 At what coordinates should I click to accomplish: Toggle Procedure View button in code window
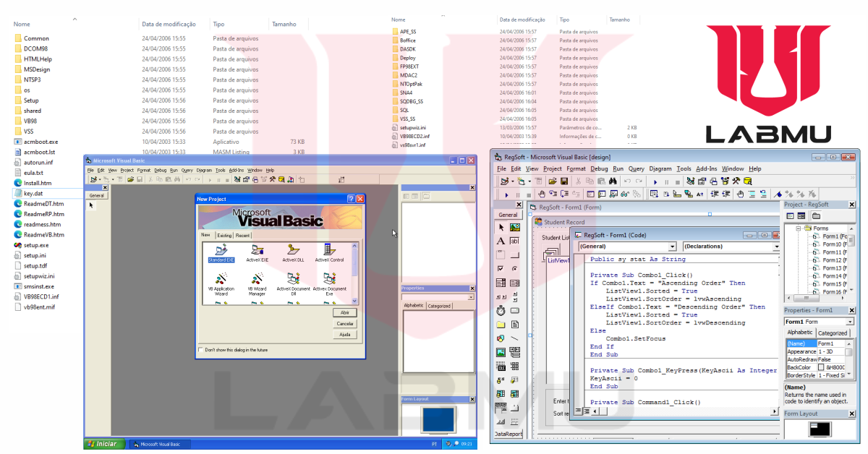pos(577,411)
